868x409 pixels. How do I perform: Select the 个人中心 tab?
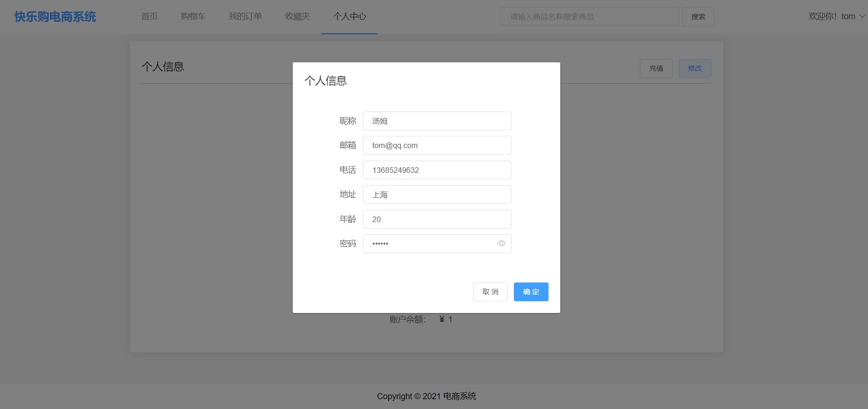tap(349, 16)
